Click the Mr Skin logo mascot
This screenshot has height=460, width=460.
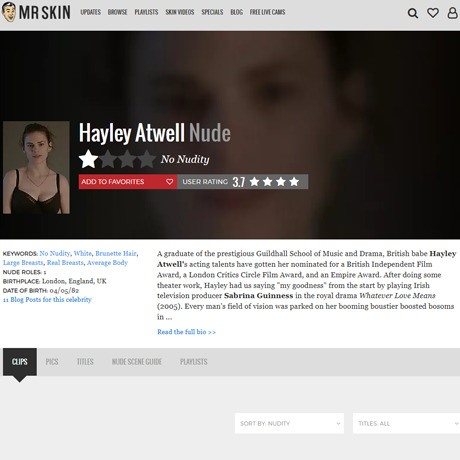(9, 12)
